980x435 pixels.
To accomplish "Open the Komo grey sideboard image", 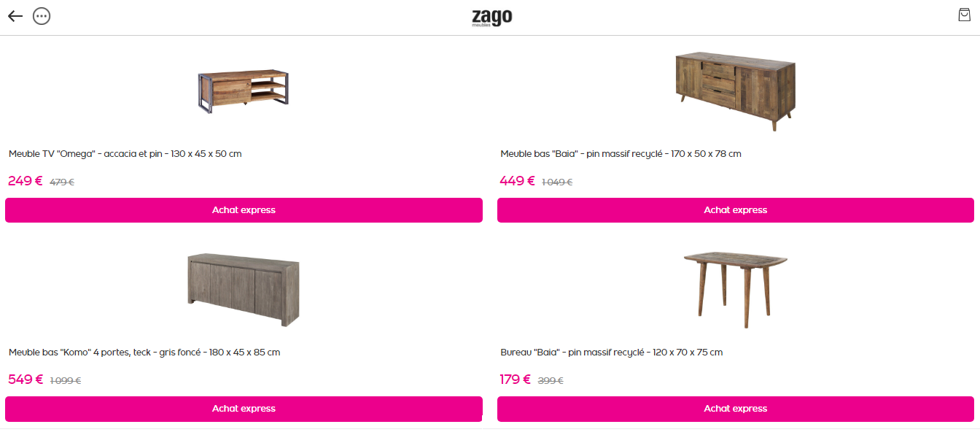I will pyautogui.click(x=243, y=290).
